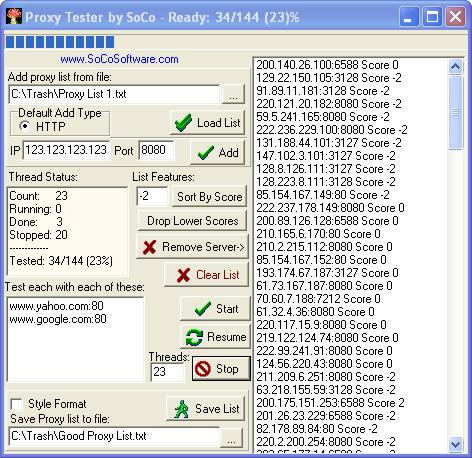The height and width of the screenshot is (458, 472).
Task: Select proxy 222.237.178.149:8080
Action: click(x=330, y=208)
